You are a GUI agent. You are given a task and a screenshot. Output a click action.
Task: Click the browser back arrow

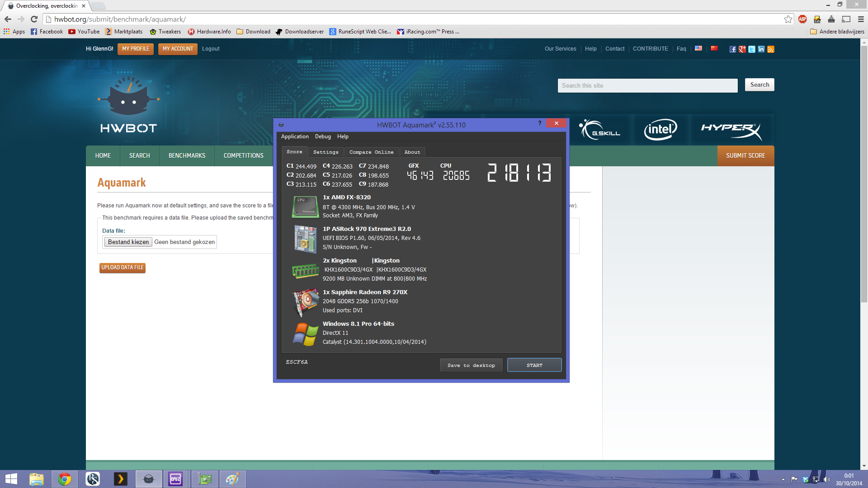8,19
